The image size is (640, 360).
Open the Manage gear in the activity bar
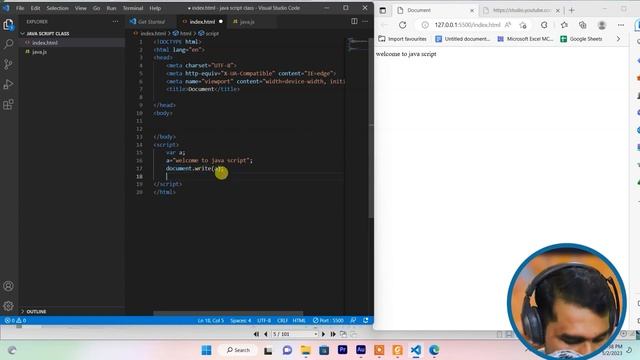pos(8,306)
